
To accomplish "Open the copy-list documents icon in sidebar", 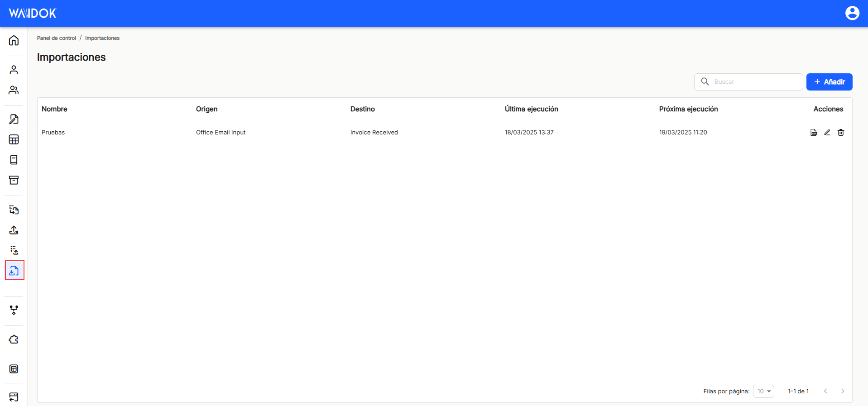I will click(x=14, y=210).
